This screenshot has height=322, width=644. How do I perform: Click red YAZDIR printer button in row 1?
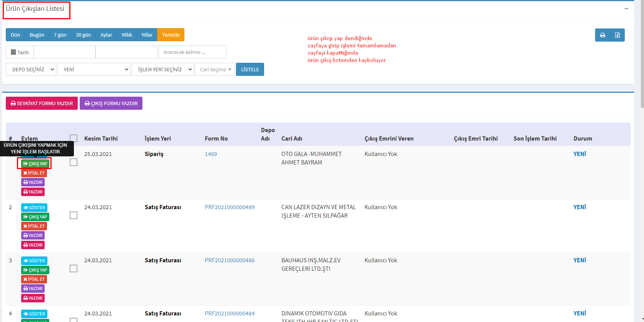(33, 192)
